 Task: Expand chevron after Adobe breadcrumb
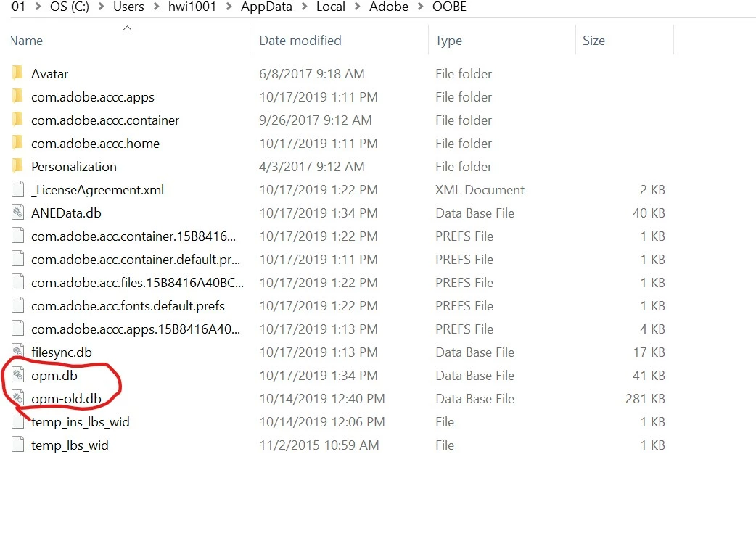420,7
